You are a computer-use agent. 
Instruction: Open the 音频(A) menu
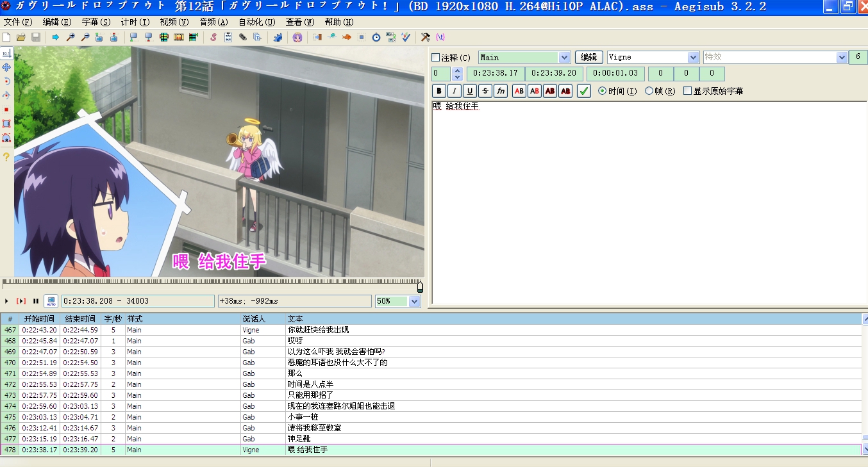coord(213,22)
